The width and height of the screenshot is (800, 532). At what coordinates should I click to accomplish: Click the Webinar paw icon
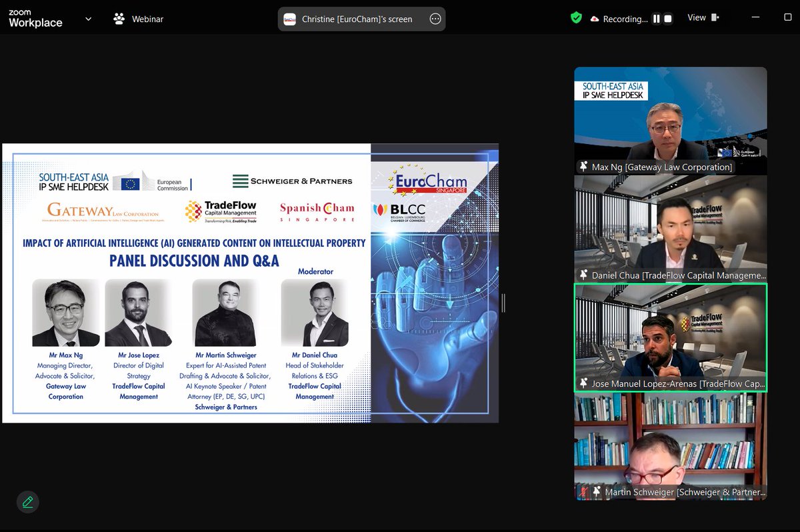119,19
